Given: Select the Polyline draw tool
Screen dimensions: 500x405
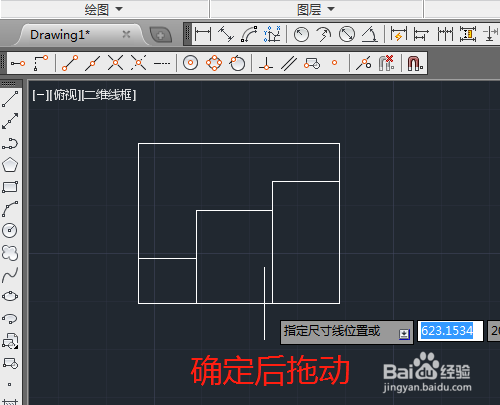Looking at the screenshot, I should point(10,143).
